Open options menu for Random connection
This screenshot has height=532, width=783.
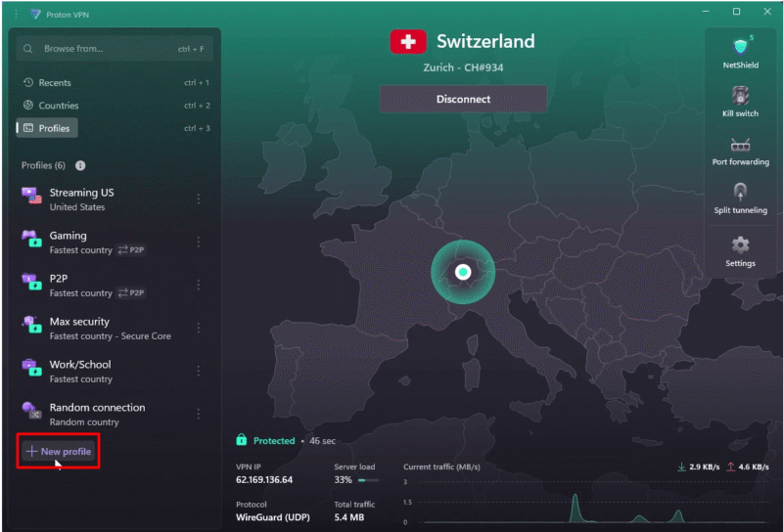(199, 414)
